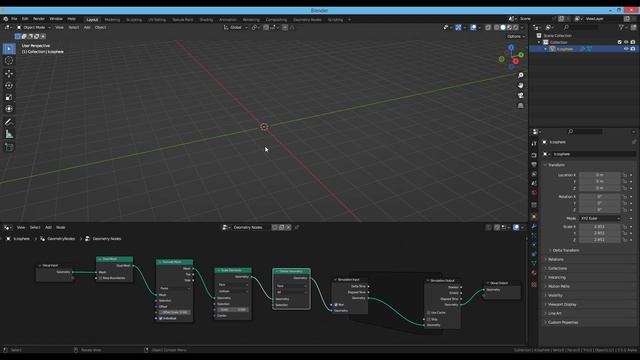Open viewport Options dropdown
The height and width of the screenshot is (360, 640).
click(x=516, y=36)
